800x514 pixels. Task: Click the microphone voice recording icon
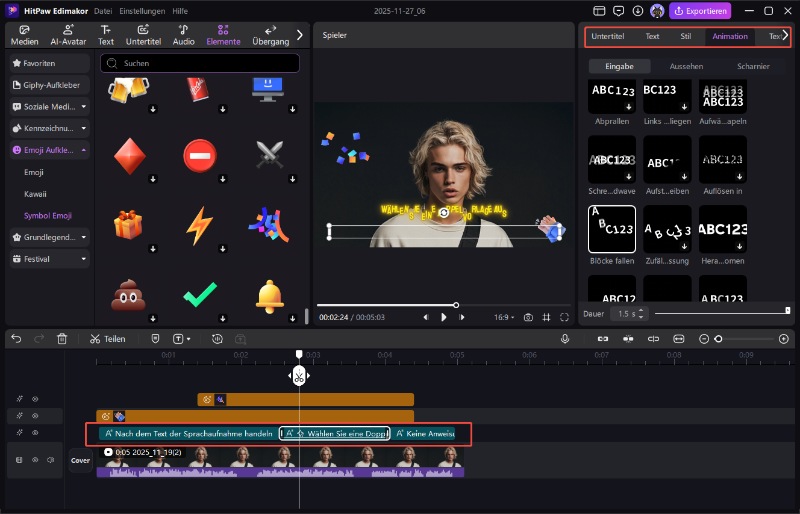565,339
